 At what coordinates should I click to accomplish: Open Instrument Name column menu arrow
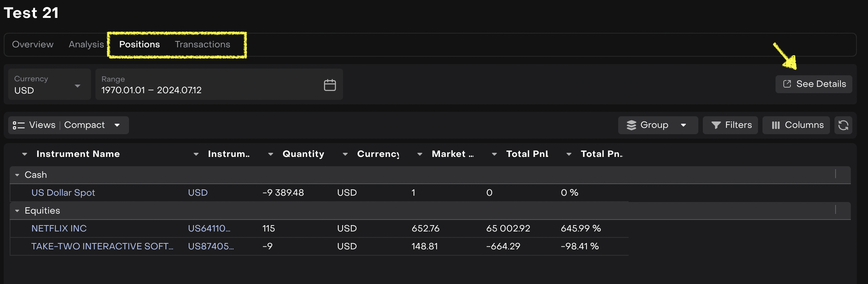coord(25,154)
